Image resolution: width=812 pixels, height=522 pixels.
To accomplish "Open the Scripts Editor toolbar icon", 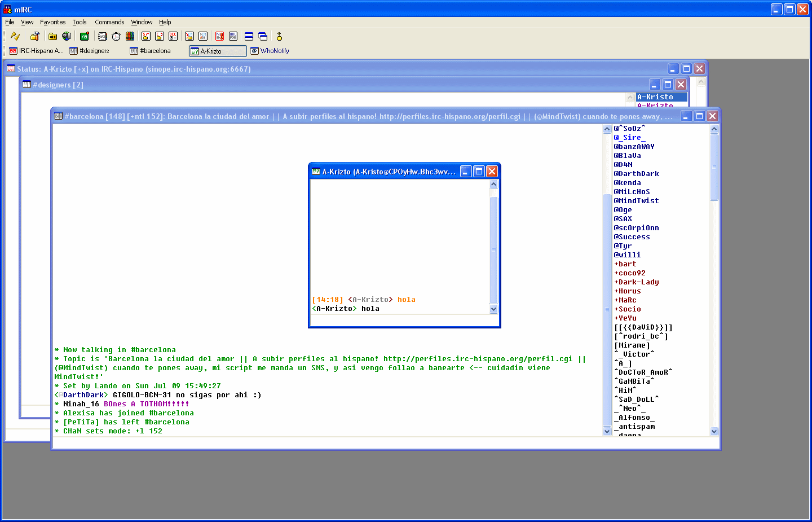I will [x=84, y=36].
